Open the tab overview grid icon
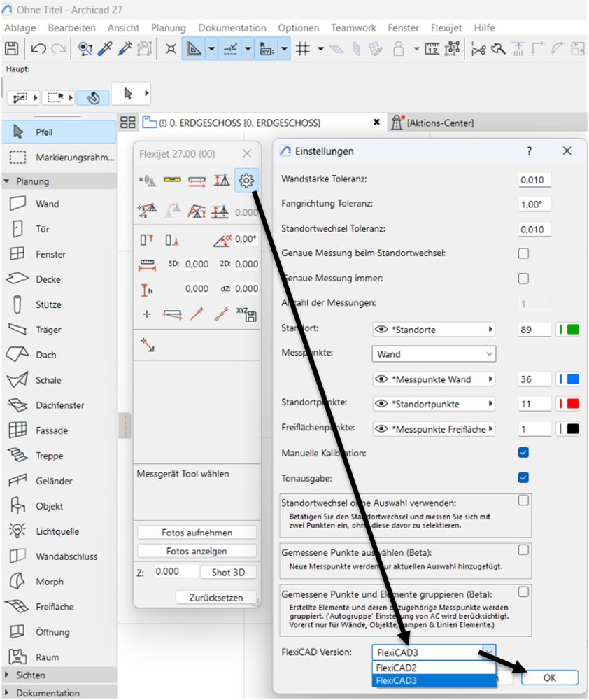 pos(127,122)
